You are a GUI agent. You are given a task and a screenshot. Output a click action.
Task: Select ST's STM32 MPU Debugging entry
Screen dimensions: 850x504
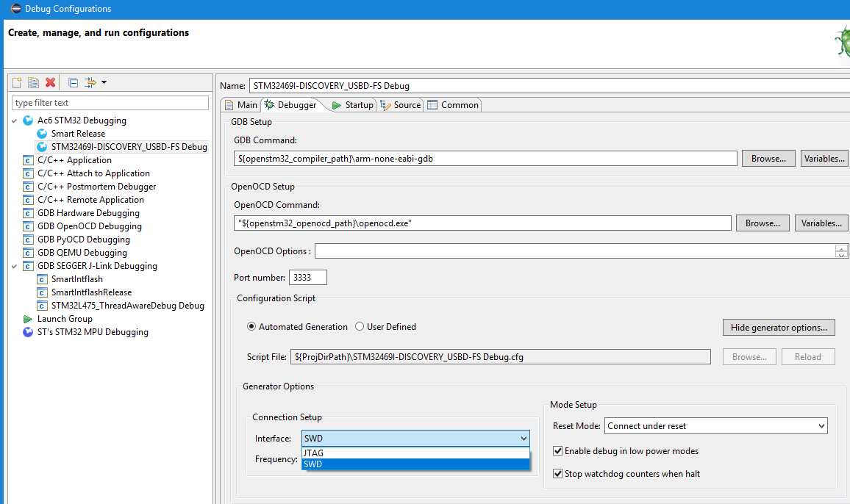click(93, 332)
